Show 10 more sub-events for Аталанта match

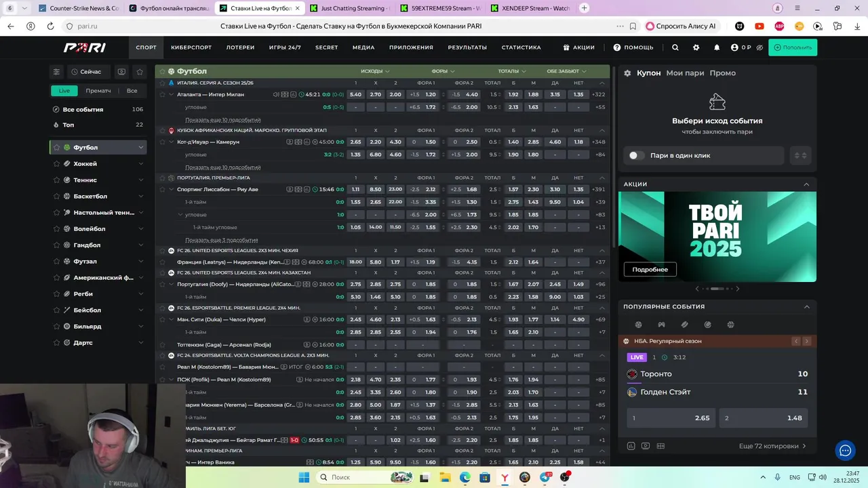point(222,120)
